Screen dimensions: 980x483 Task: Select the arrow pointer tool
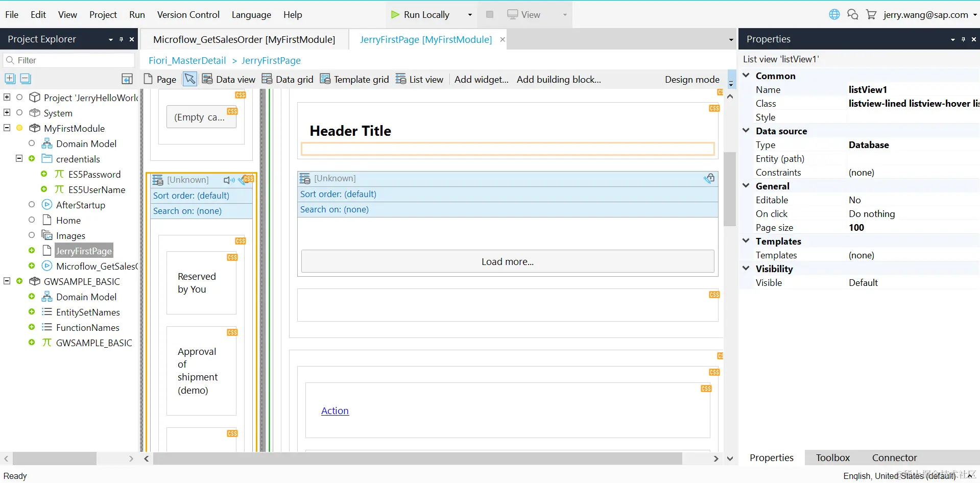pos(190,79)
